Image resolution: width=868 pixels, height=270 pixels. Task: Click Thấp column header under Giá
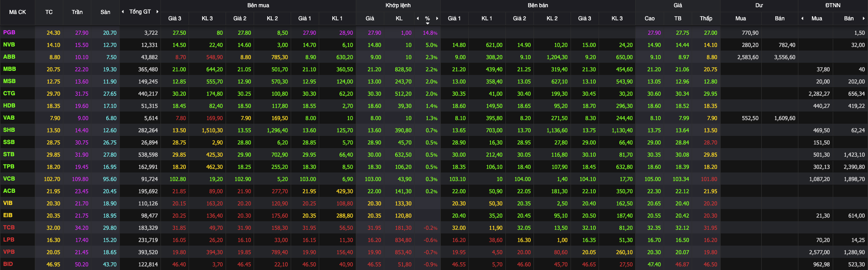[706, 19]
